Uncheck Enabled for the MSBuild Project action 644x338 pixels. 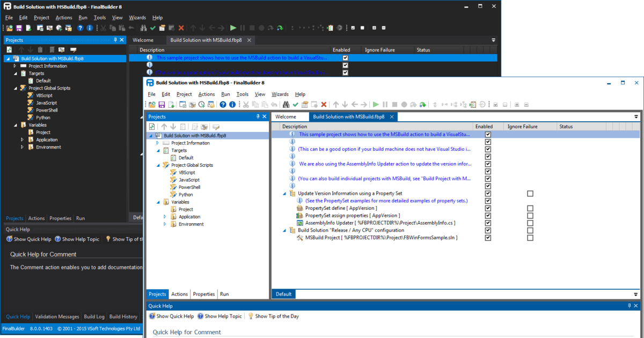488,238
